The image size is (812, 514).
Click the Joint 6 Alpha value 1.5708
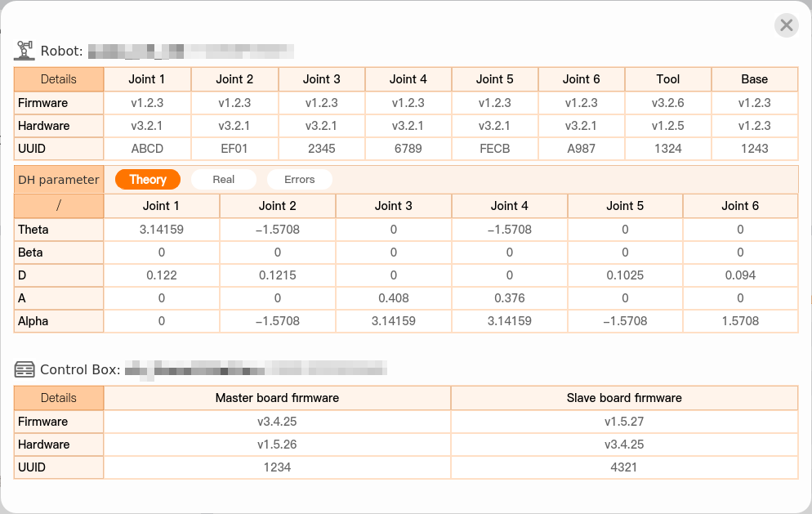740,321
